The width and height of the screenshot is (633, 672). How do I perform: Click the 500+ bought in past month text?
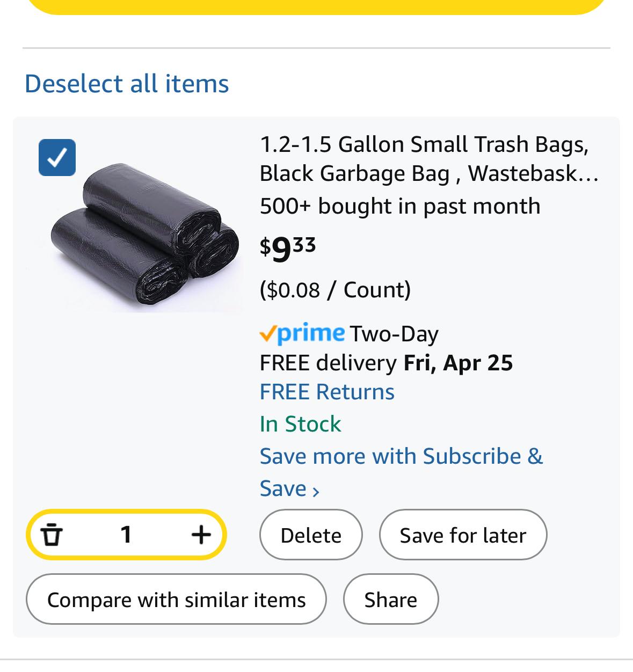tap(400, 206)
